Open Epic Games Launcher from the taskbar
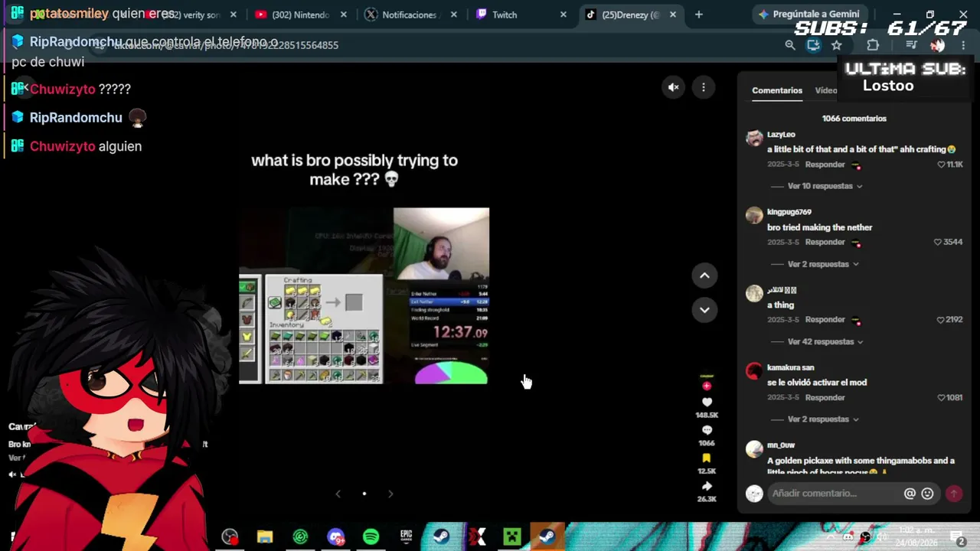 [406, 536]
